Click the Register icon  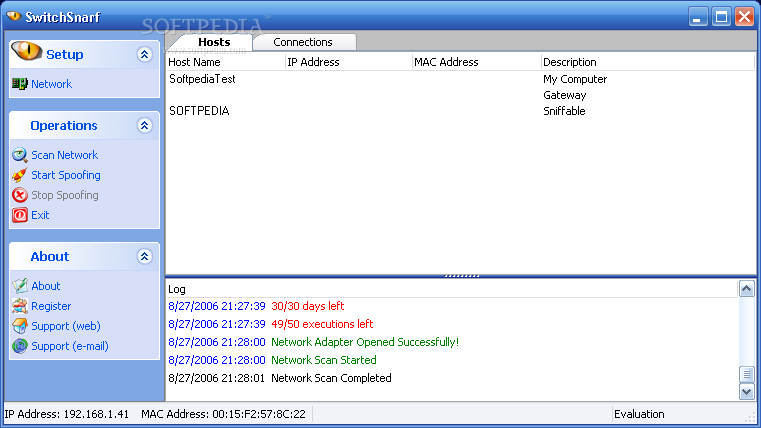pos(19,306)
